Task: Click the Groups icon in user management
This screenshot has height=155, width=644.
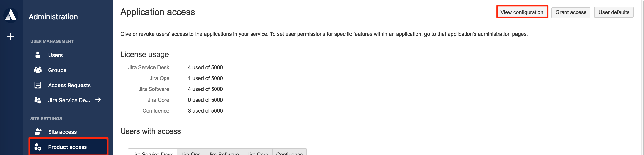Action: point(38,70)
